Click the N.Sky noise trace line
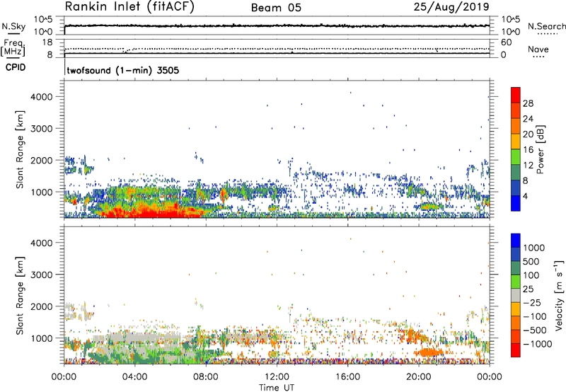 [277, 25]
